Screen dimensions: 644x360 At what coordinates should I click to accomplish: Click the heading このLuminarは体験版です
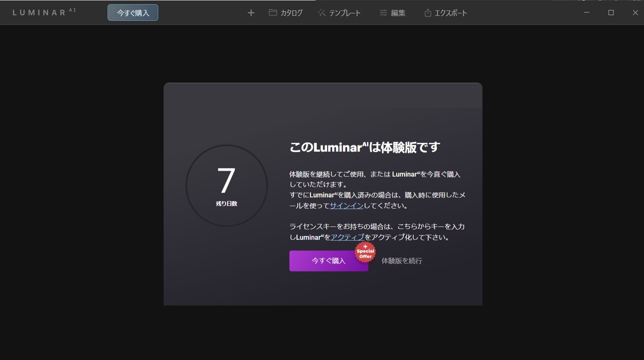pos(365,147)
